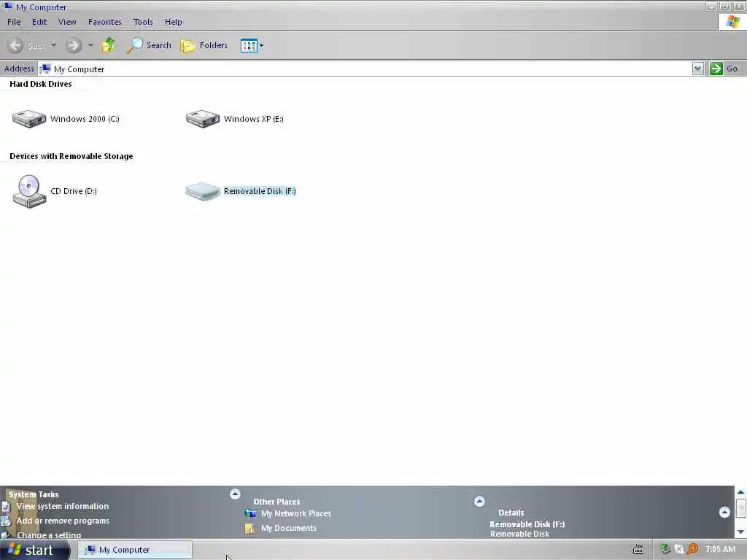Click the CD Drive (D:) label
The image size is (747, 560).
[74, 191]
